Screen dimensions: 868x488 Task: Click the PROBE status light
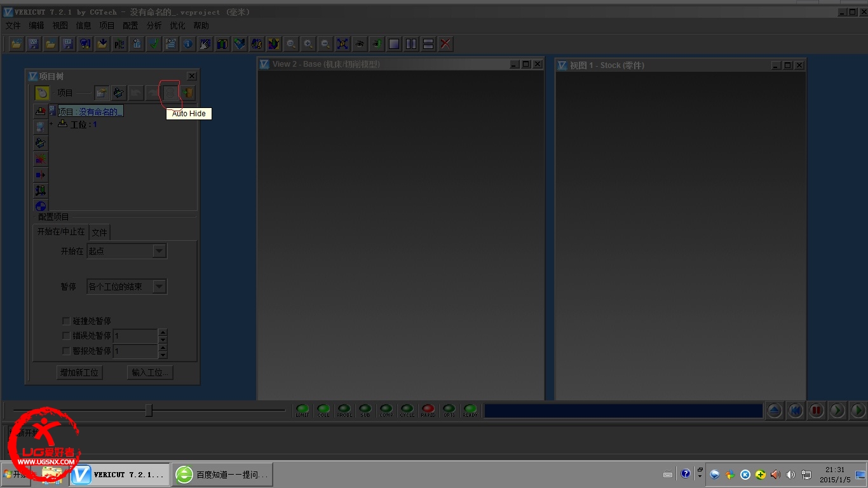[344, 410]
